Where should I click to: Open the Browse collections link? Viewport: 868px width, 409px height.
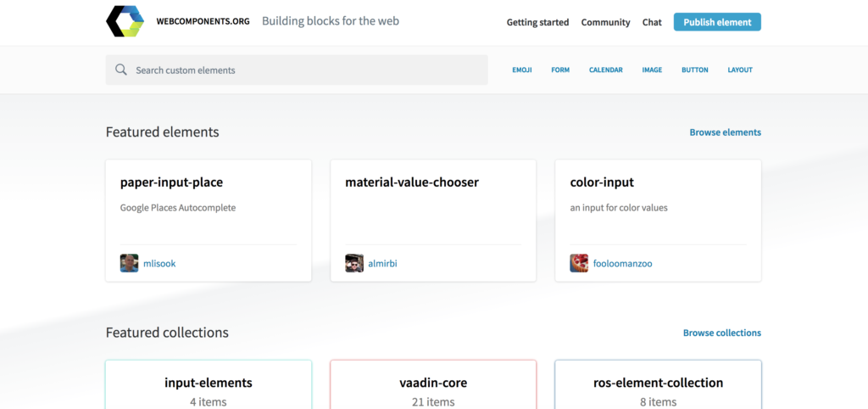click(722, 333)
